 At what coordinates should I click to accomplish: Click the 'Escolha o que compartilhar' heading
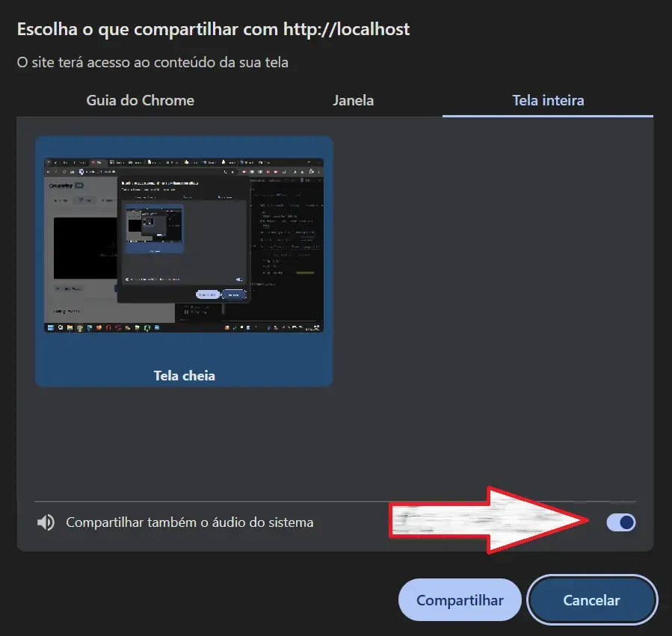(213, 30)
